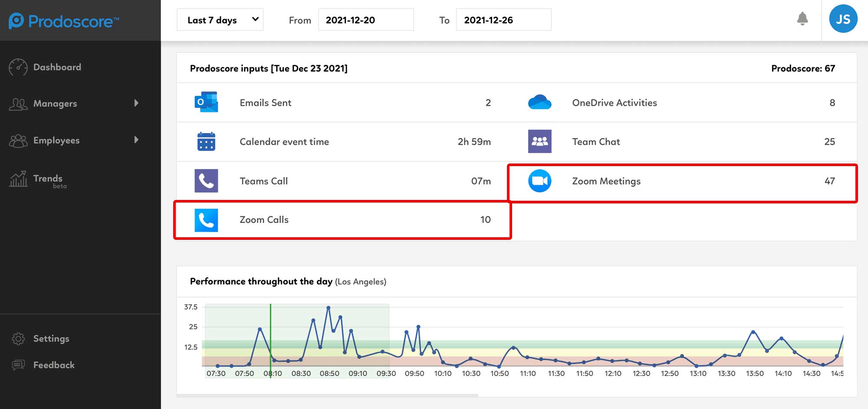Open the notifications bell
The image size is (868, 409).
pyautogui.click(x=802, y=19)
